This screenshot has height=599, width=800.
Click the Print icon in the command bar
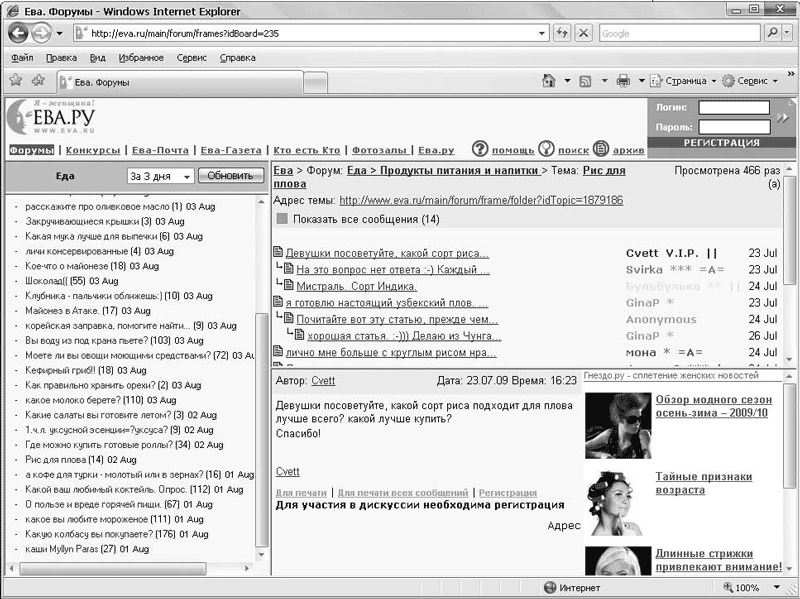(623, 81)
